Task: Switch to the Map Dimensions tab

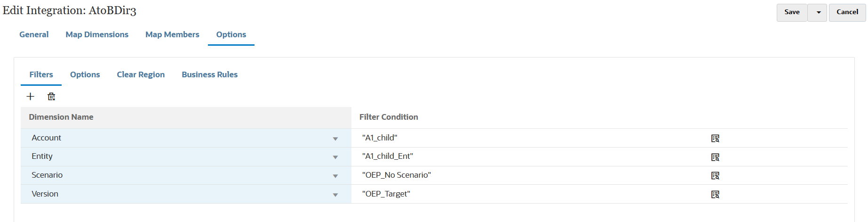Action: pyautogui.click(x=97, y=34)
